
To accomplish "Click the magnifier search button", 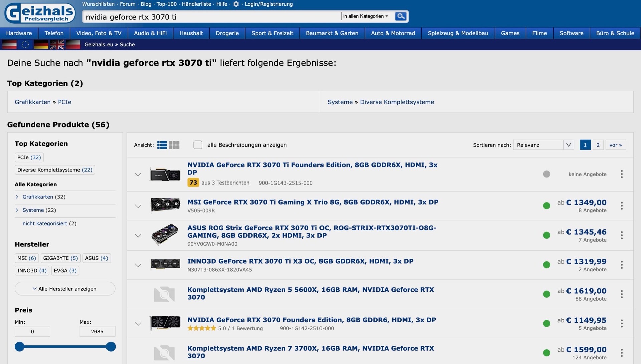I will click(400, 16).
